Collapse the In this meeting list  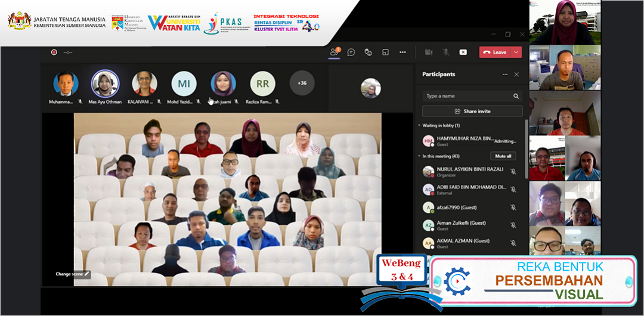[419, 156]
